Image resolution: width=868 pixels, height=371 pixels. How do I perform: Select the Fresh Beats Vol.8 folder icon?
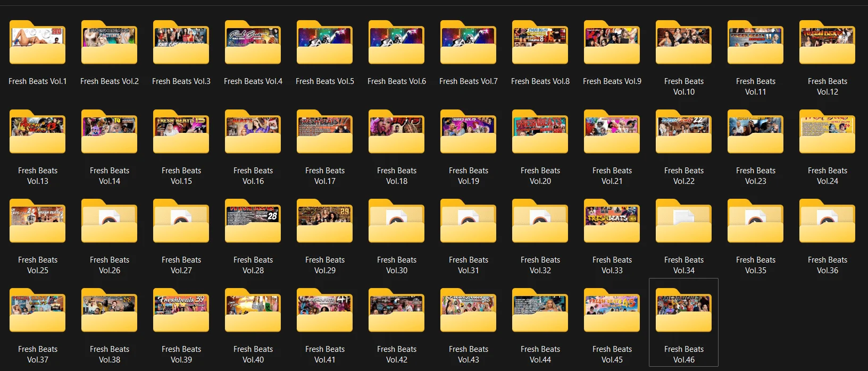[x=540, y=43]
